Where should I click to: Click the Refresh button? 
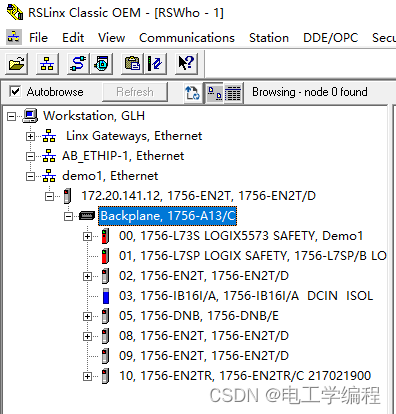(135, 92)
